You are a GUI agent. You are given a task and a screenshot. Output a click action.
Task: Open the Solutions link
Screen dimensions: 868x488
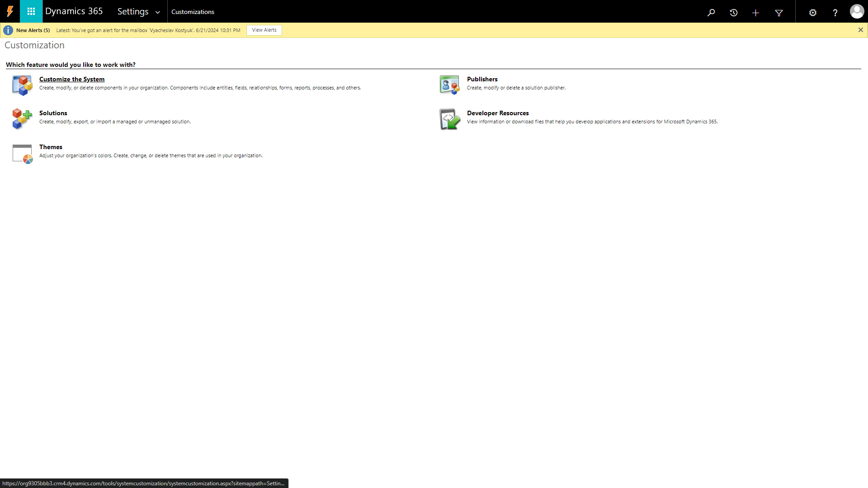pyautogui.click(x=53, y=113)
